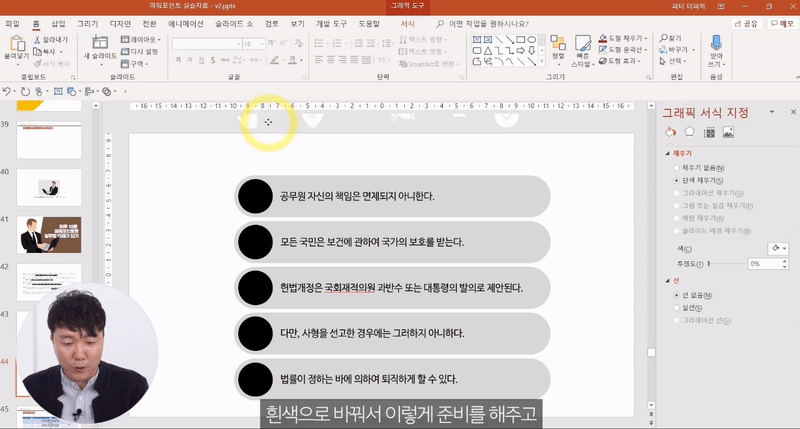This screenshot has width=800, height=429.
Task: Click the 공유 (Share) button
Action: [x=746, y=24]
